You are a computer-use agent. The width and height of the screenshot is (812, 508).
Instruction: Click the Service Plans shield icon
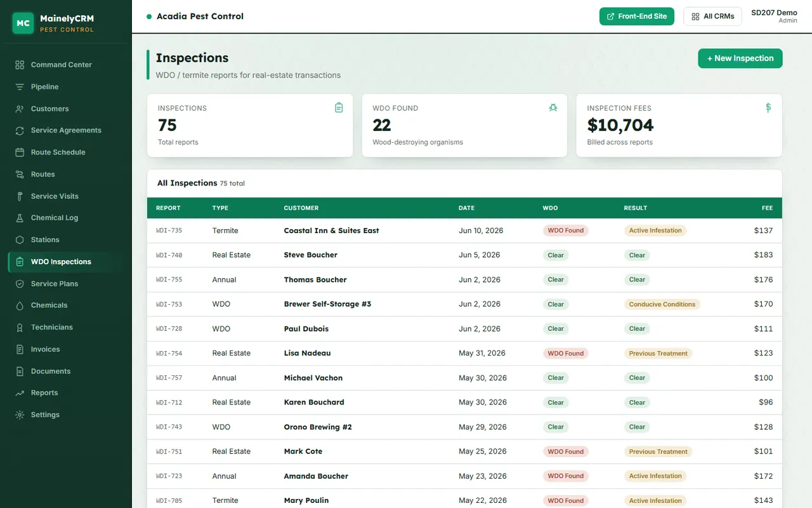coord(20,284)
